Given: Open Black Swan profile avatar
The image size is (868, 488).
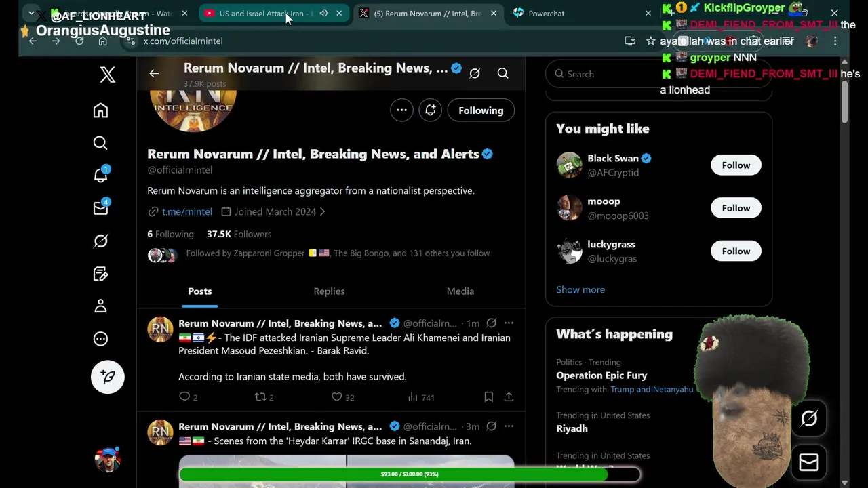Looking at the screenshot, I should point(569,165).
